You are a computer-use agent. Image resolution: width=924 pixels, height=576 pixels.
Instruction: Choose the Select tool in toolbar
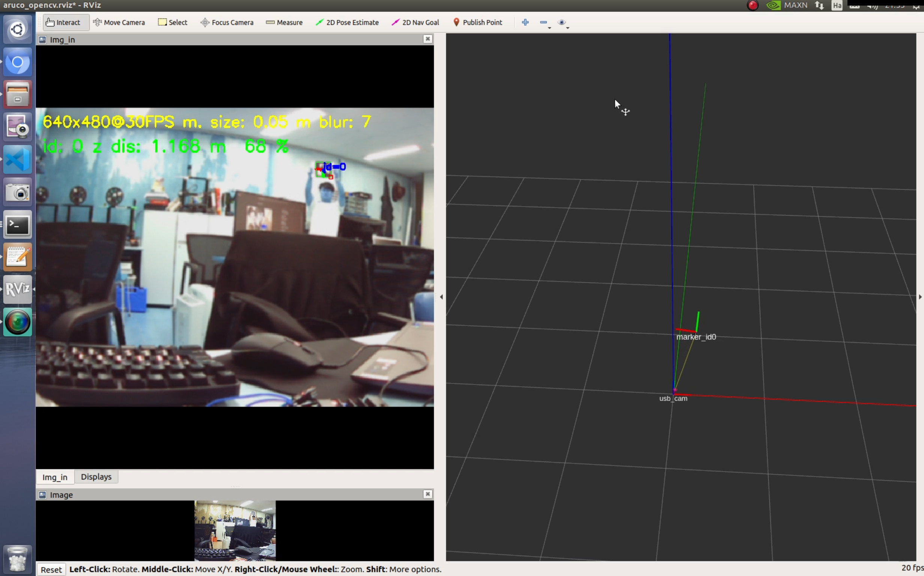173,22
